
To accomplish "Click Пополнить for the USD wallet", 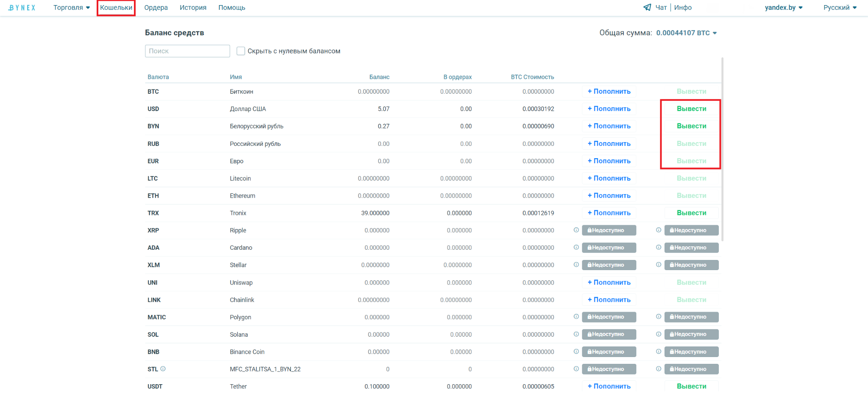I will (609, 109).
